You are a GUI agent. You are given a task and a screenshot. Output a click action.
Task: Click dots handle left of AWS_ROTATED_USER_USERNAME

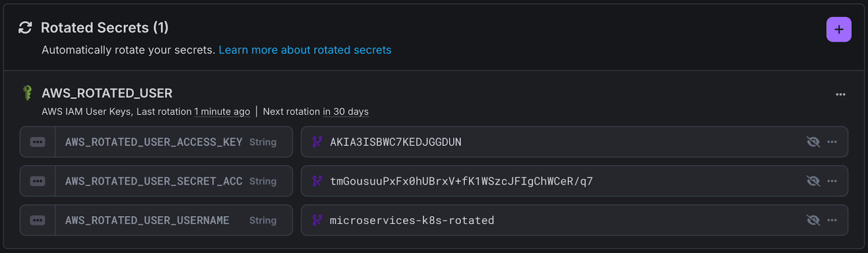(37, 220)
